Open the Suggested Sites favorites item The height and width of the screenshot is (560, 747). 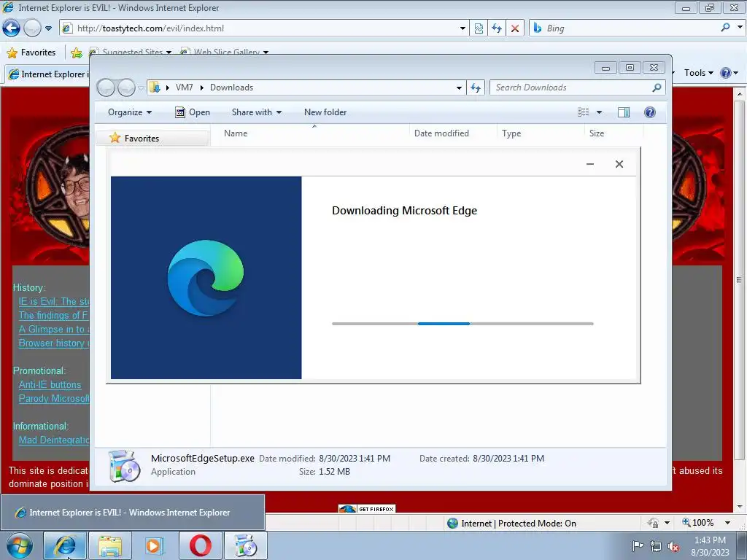[x=130, y=52]
